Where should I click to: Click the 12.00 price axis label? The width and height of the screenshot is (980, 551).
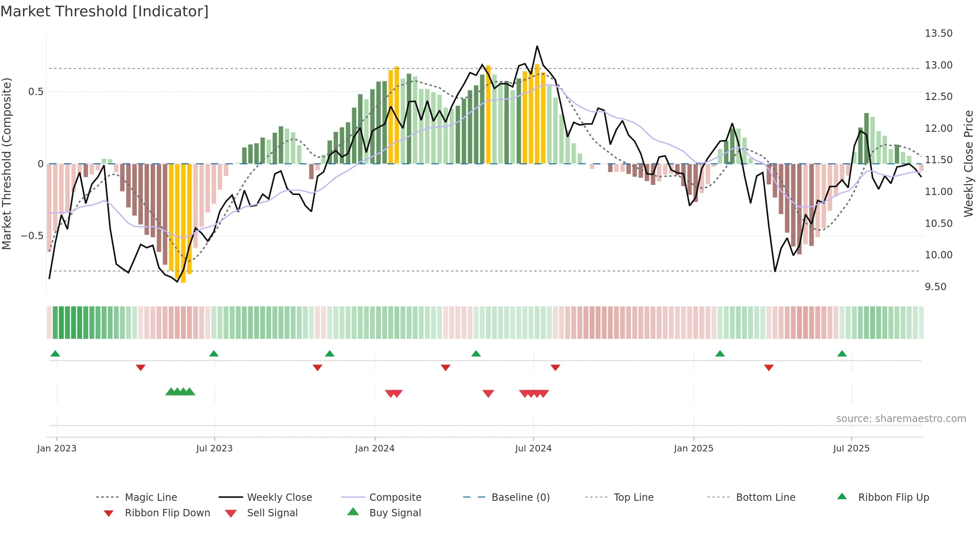[939, 129]
